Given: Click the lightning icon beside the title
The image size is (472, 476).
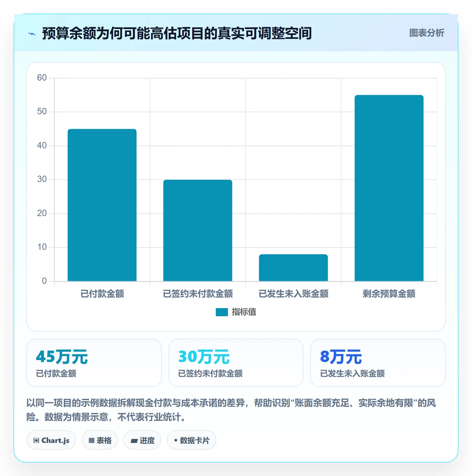Looking at the screenshot, I should tap(32, 34).
